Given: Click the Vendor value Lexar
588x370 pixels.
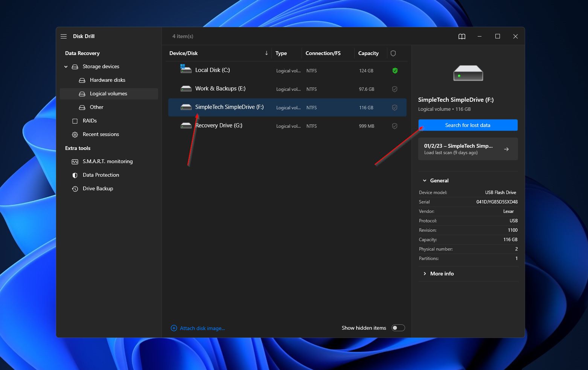Looking at the screenshot, I should [509, 211].
